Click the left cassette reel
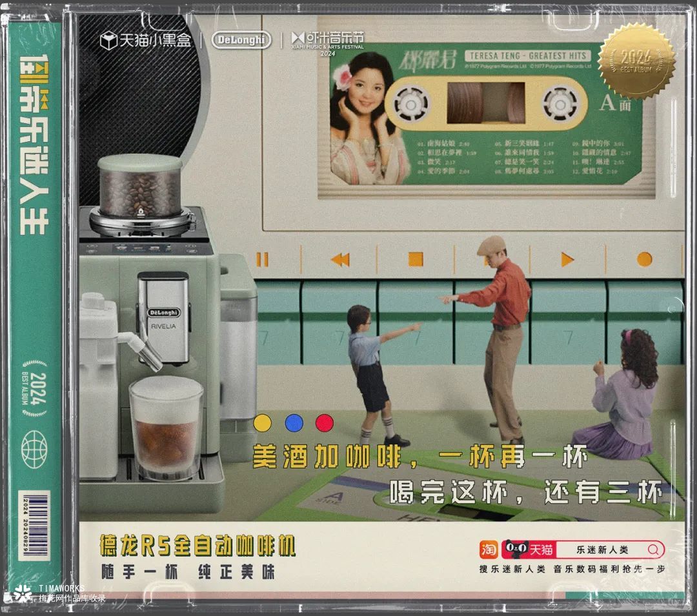Viewport: 697px width, 616px height. (x=410, y=104)
